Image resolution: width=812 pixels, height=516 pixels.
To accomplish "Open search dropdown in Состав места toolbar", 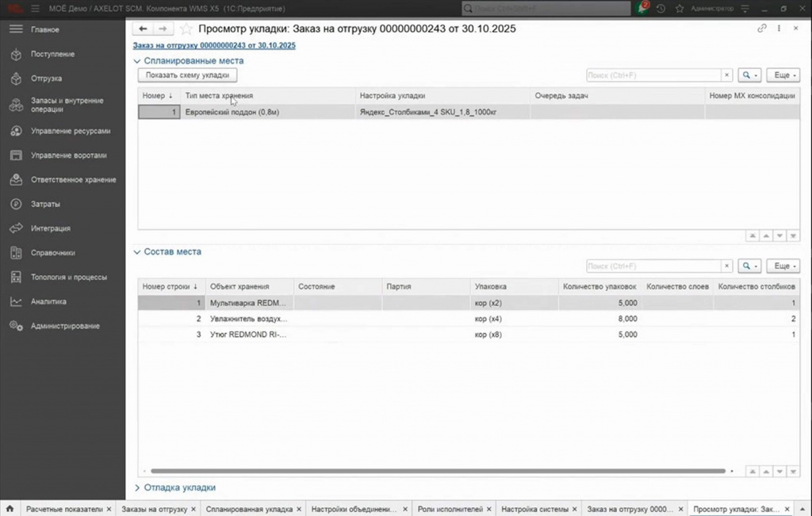I will pos(749,266).
